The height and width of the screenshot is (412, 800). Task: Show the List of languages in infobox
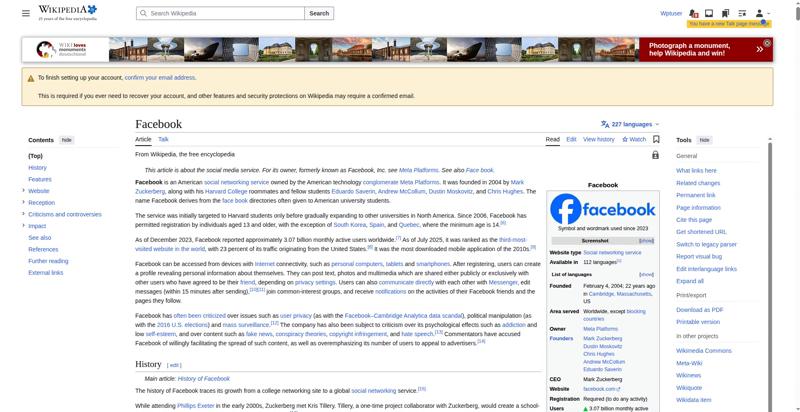[x=646, y=275]
